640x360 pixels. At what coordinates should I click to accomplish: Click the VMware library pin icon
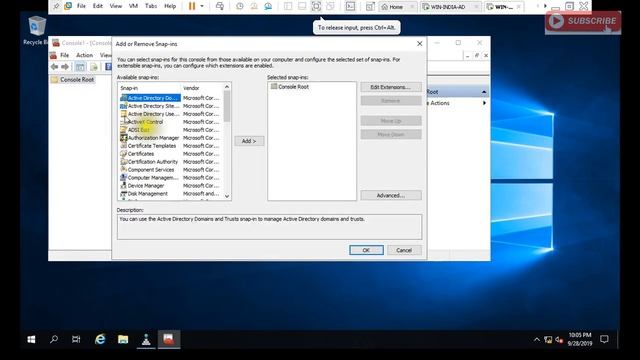click(x=56, y=6)
